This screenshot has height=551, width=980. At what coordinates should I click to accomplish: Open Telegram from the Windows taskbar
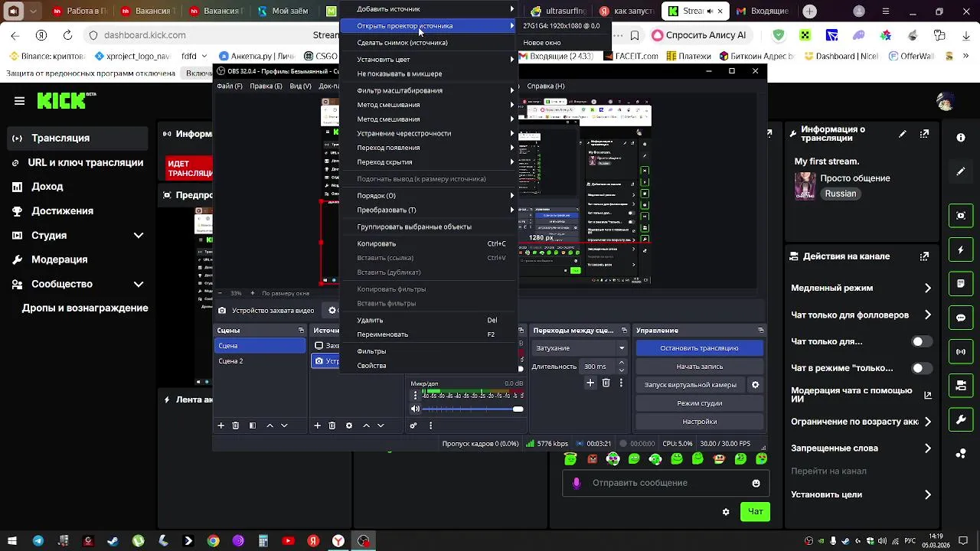38,541
